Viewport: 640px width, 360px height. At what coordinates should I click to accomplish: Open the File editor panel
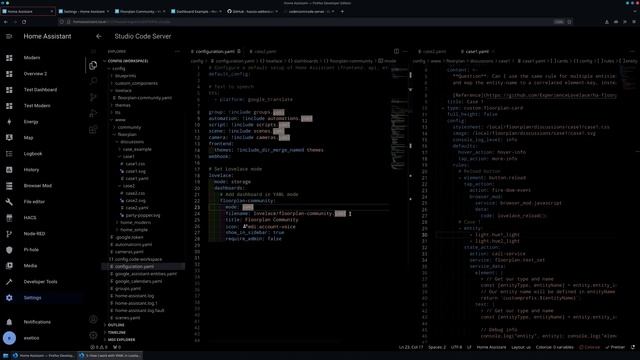[x=34, y=202]
